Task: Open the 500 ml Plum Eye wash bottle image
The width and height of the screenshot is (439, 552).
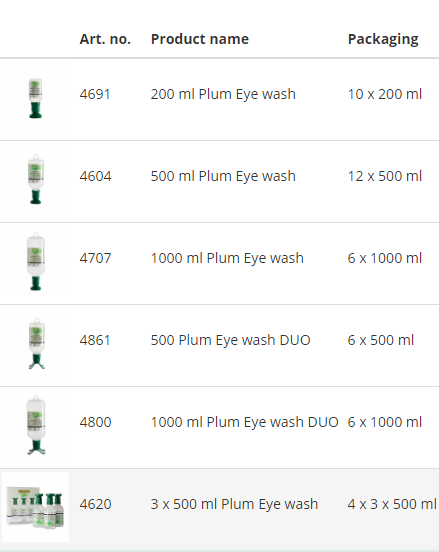Action: coord(36,180)
